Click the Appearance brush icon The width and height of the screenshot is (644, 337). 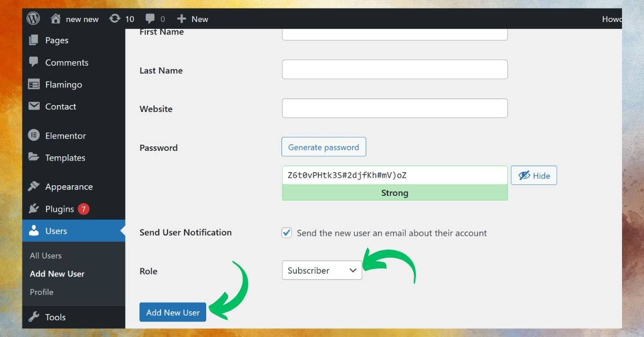point(34,186)
